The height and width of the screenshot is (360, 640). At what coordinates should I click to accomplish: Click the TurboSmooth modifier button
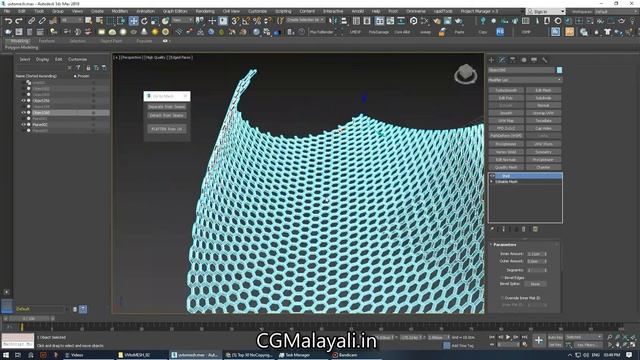(x=506, y=90)
